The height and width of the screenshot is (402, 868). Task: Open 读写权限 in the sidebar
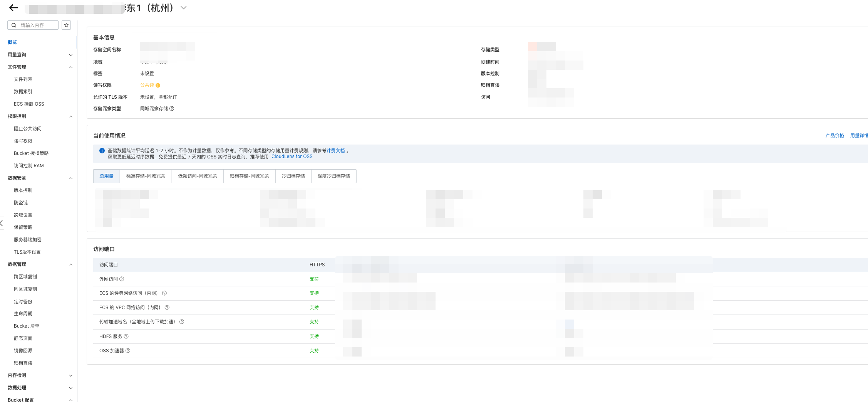(x=23, y=141)
